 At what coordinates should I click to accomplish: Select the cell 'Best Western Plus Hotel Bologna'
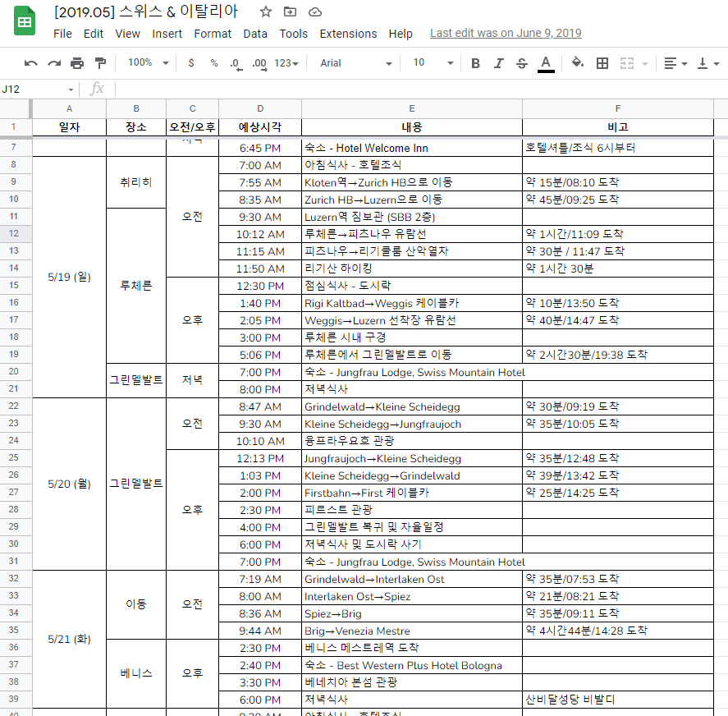click(412, 665)
